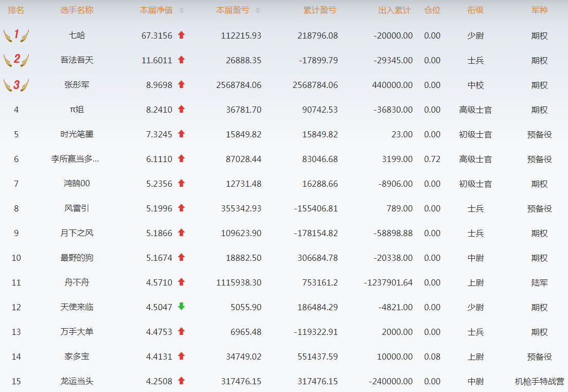The height and width of the screenshot is (392, 568).
Task: Select the 440000.00 deposit total cell
Action: point(393,85)
